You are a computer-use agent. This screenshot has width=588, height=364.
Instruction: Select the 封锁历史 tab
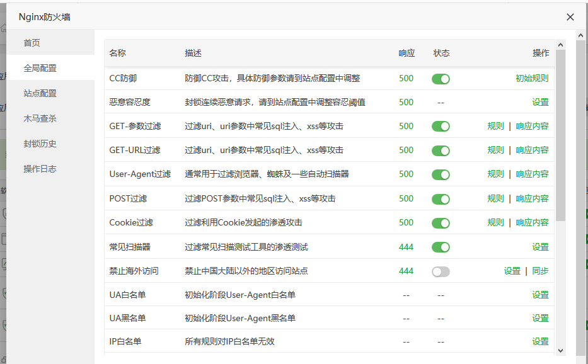[40, 144]
